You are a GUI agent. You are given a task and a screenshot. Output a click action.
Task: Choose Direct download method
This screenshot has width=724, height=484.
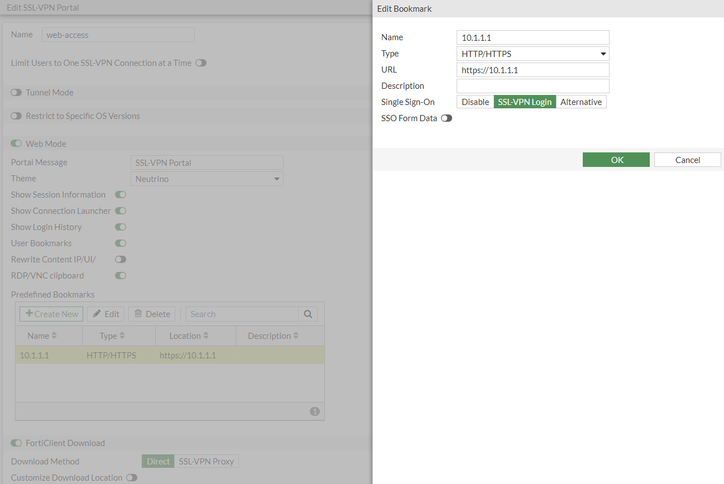click(158, 461)
